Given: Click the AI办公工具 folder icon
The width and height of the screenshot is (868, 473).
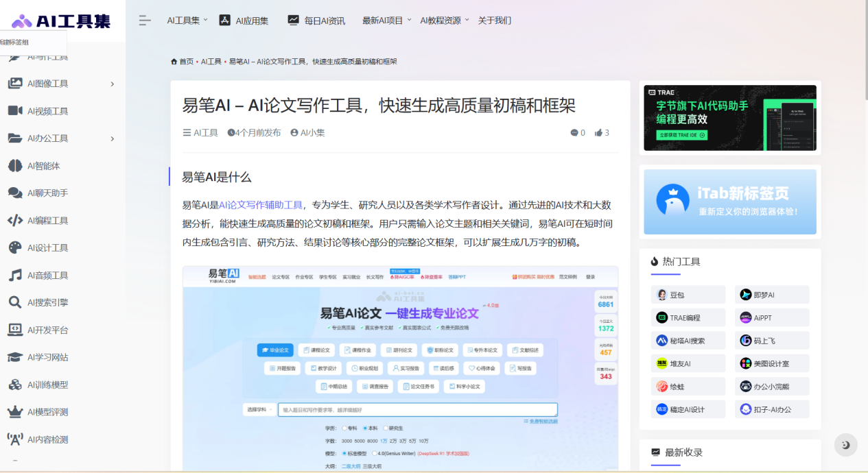Looking at the screenshot, I should click(15, 138).
